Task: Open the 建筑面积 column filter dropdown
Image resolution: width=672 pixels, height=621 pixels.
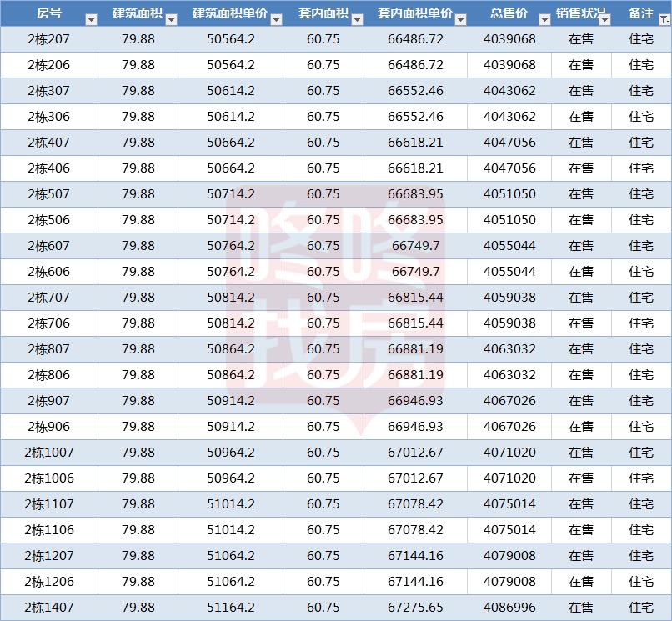Action: [171, 19]
